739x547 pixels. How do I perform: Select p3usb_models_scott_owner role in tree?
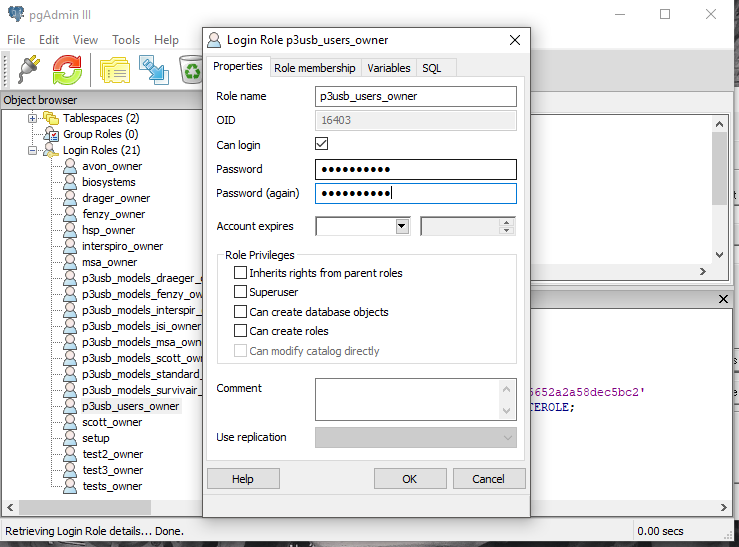click(141, 358)
